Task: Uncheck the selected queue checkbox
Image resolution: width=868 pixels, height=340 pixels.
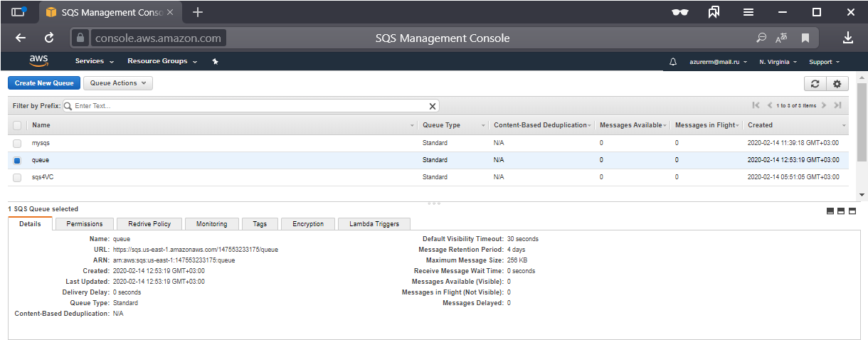Action: (x=17, y=161)
